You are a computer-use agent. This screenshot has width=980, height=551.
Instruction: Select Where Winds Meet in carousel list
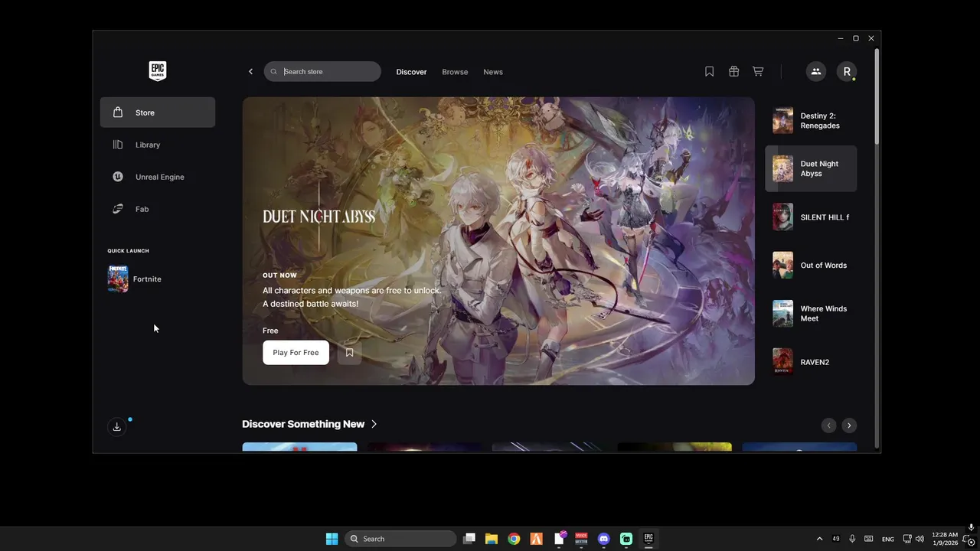pos(811,313)
